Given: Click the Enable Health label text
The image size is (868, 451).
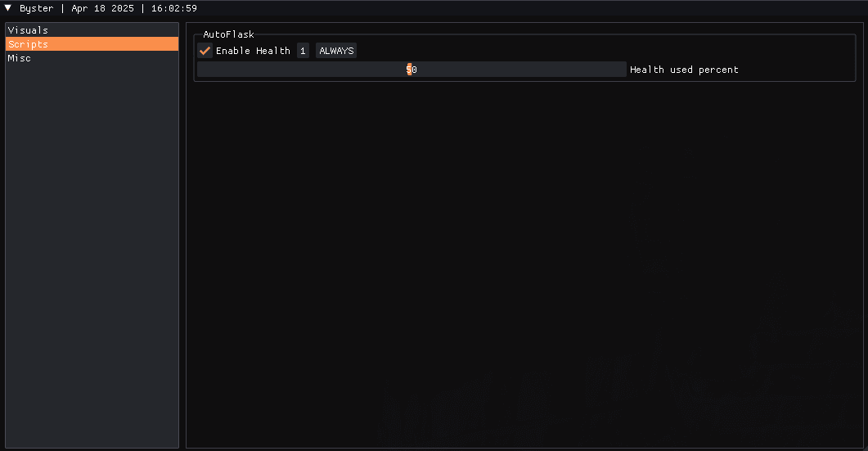Looking at the screenshot, I should click(253, 51).
